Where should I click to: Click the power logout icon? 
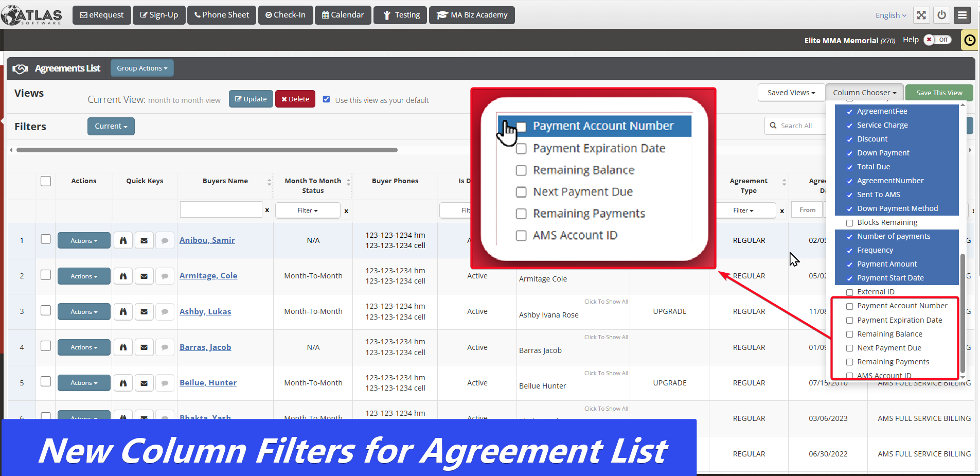pyautogui.click(x=941, y=15)
